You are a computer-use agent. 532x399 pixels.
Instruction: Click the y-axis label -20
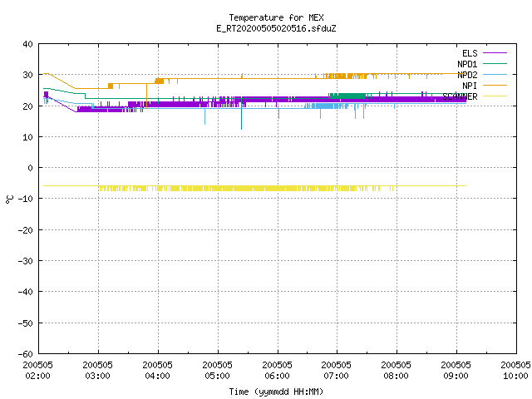(x=26, y=230)
